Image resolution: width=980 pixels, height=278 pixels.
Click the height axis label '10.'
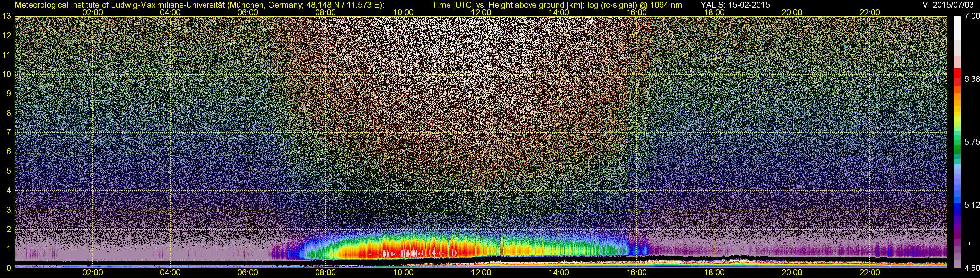click(x=7, y=74)
